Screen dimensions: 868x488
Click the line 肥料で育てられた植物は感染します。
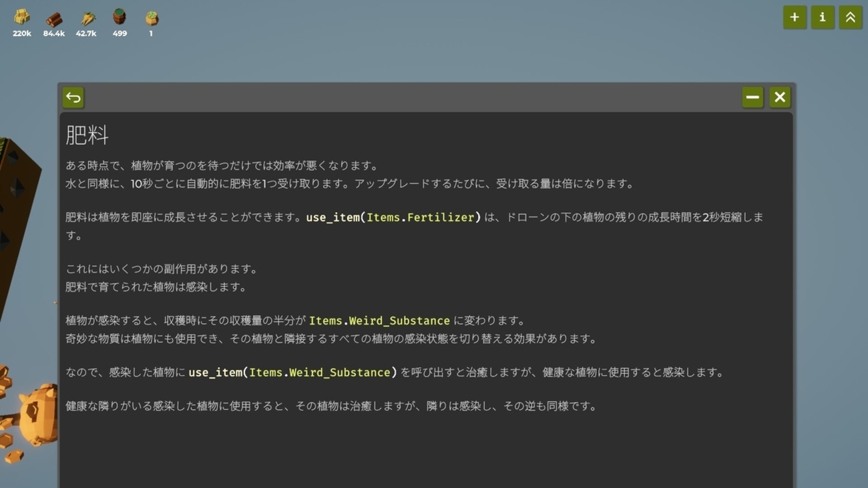pos(156,287)
